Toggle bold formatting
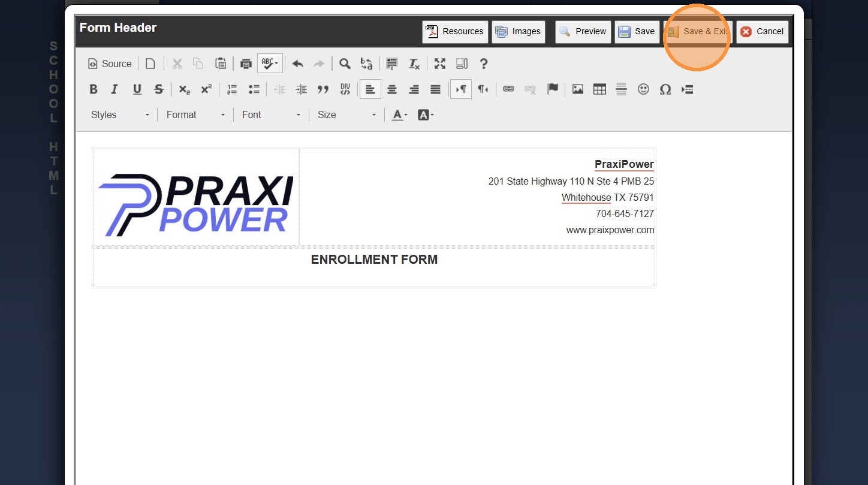 point(94,89)
